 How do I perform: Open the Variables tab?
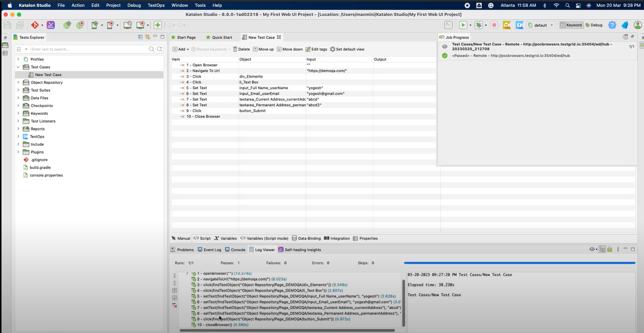click(x=225, y=238)
